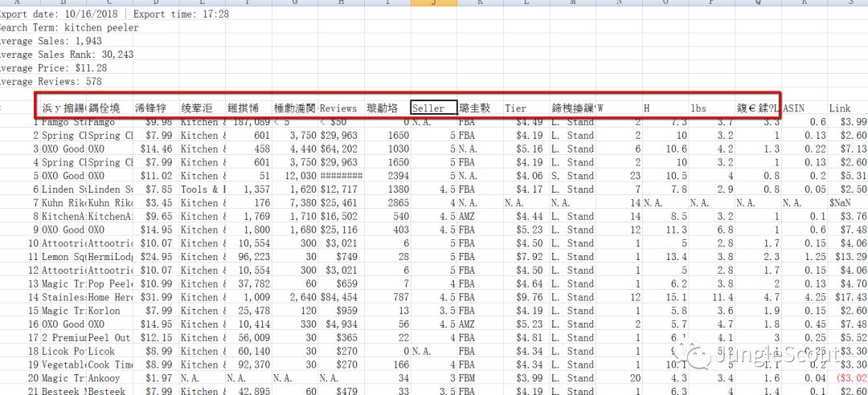The width and height of the screenshot is (868, 395).
Task: Select the 'Average Sales: 1,943' cell
Action: pyautogui.click(x=51, y=41)
